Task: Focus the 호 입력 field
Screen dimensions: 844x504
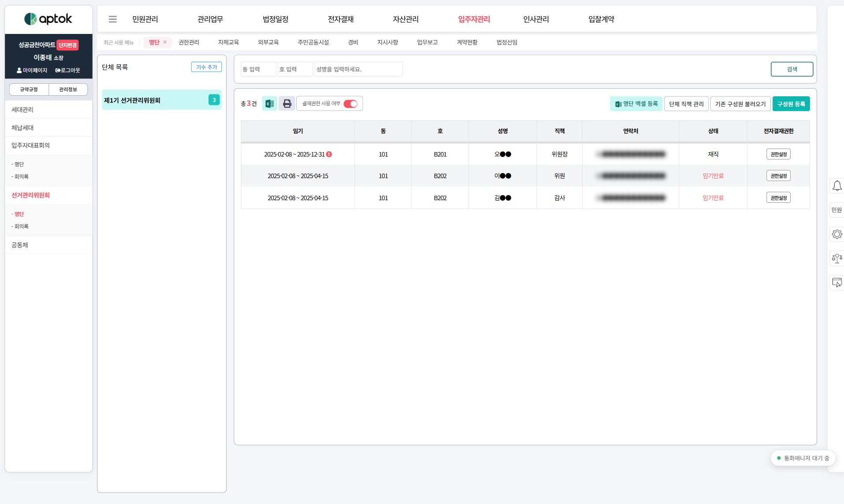Action: coord(295,69)
